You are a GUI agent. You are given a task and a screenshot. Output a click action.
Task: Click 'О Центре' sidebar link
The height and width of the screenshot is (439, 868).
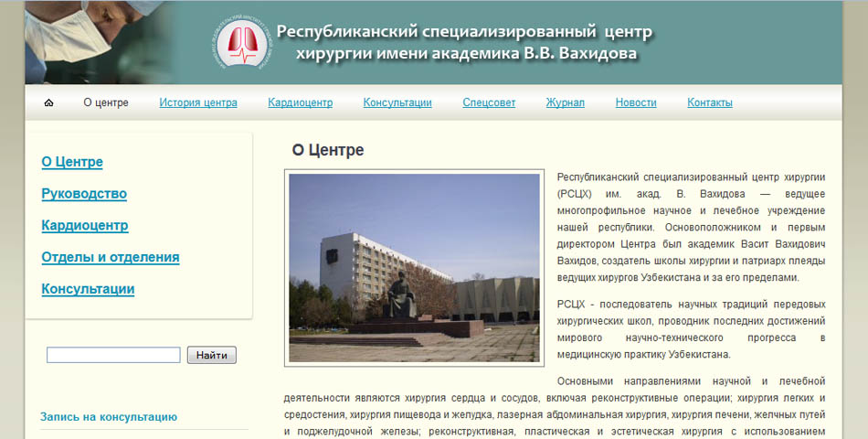72,162
